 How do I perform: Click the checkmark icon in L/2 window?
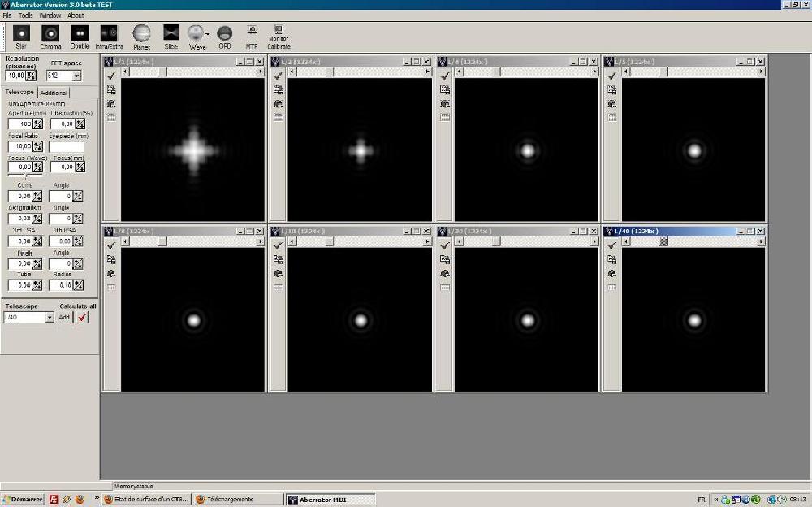tap(278, 76)
